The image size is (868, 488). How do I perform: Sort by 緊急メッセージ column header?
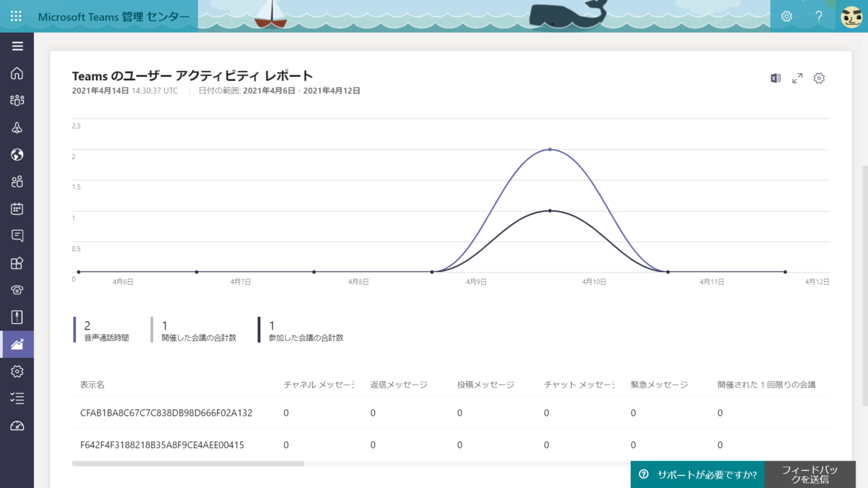click(x=659, y=385)
